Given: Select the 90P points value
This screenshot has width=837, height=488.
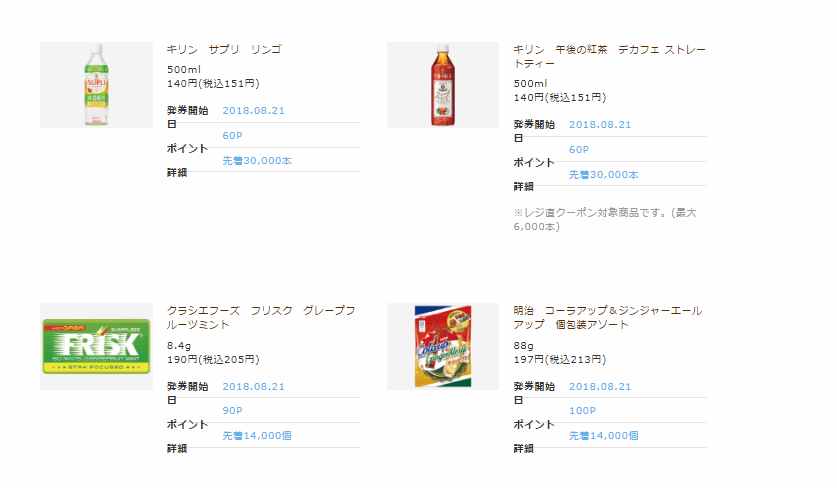Looking at the screenshot, I should click(x=232, y=411).
